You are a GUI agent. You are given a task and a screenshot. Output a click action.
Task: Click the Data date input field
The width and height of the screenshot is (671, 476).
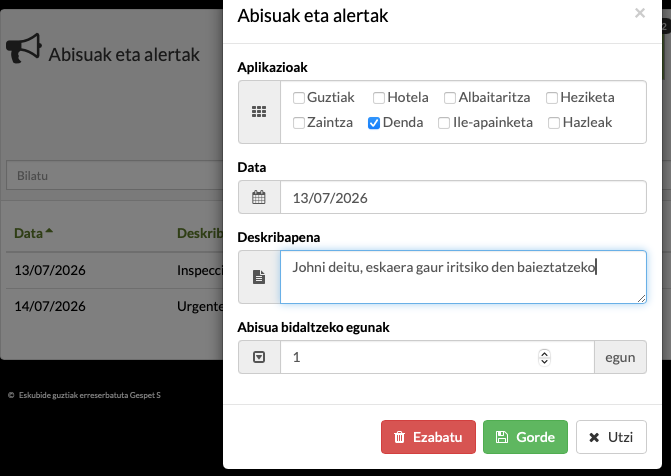[463, 197]
